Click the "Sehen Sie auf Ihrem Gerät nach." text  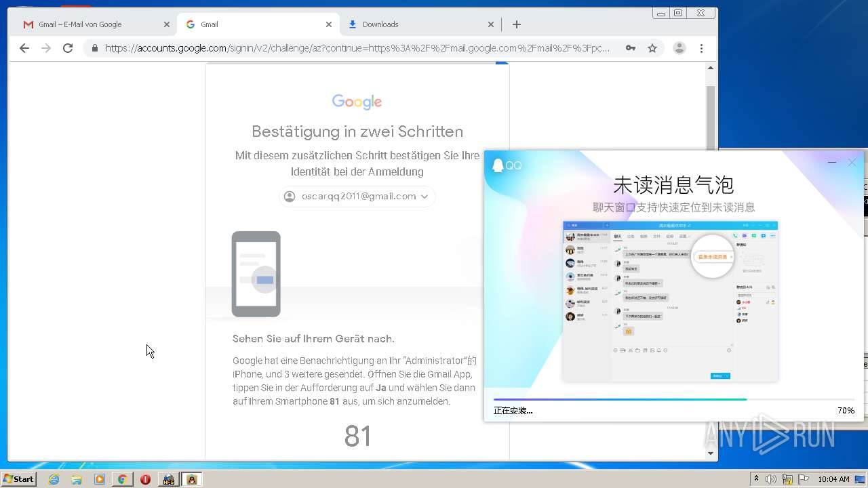(x=313, y=339)
